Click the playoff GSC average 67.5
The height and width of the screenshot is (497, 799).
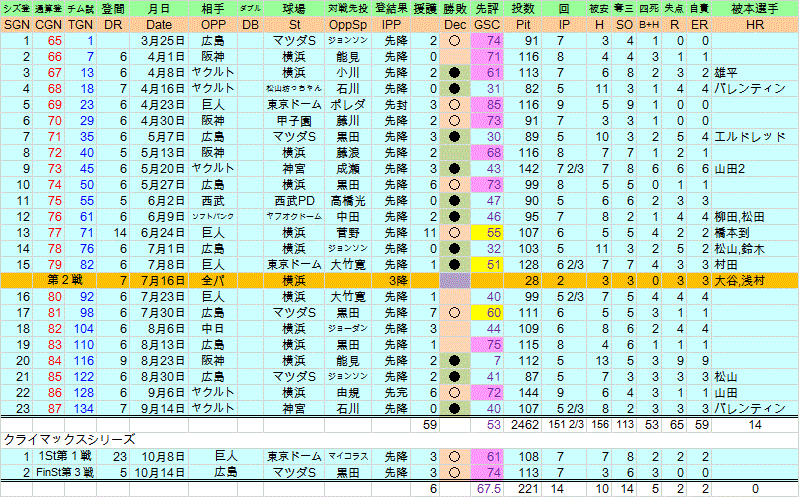click(489, 489)
